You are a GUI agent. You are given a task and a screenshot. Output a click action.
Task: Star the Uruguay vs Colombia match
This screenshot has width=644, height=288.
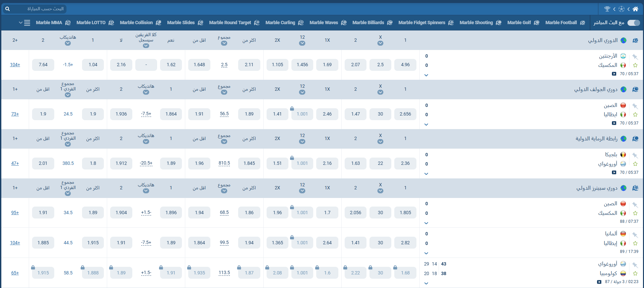[635, 273]
